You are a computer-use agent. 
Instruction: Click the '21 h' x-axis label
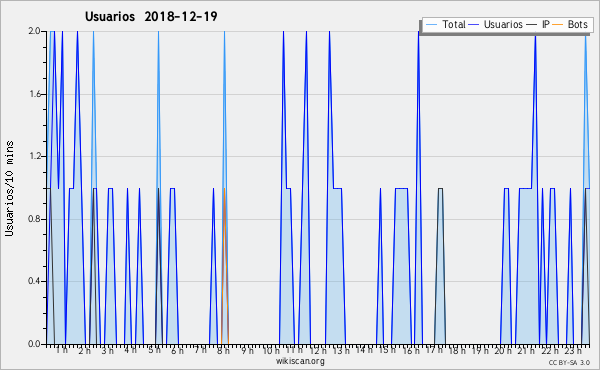tap(527, 350)
